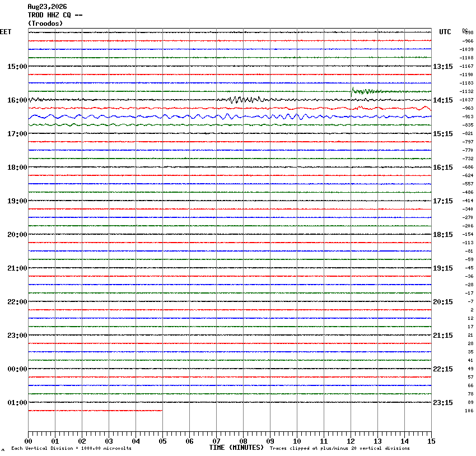Image resolution: width=476 pixels, height=456 pixels.
Task: Click minute 15 on the time axis
Action: pyautogui.click(x=431, y=441)
